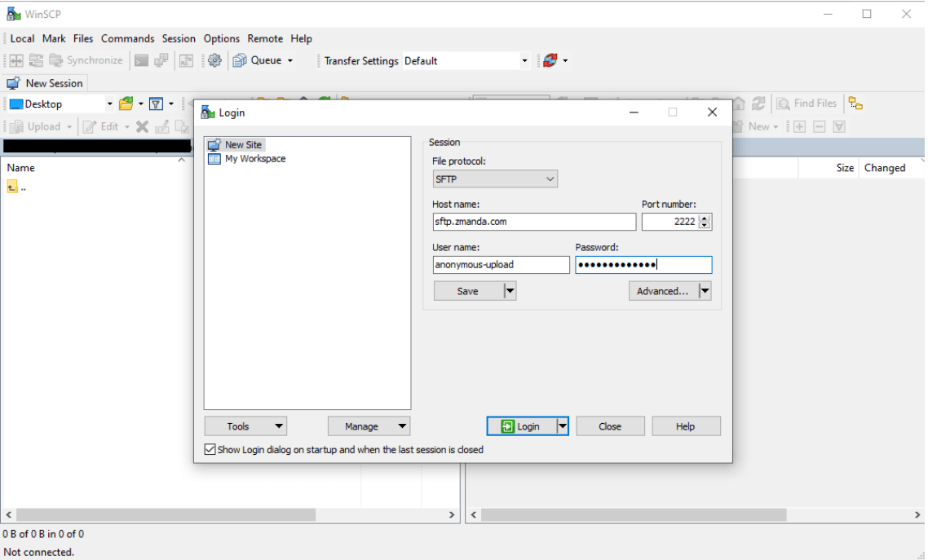Expand the Advanced button dropdown arrow
The height and width of the screenshot is (560, 928).
705,291
